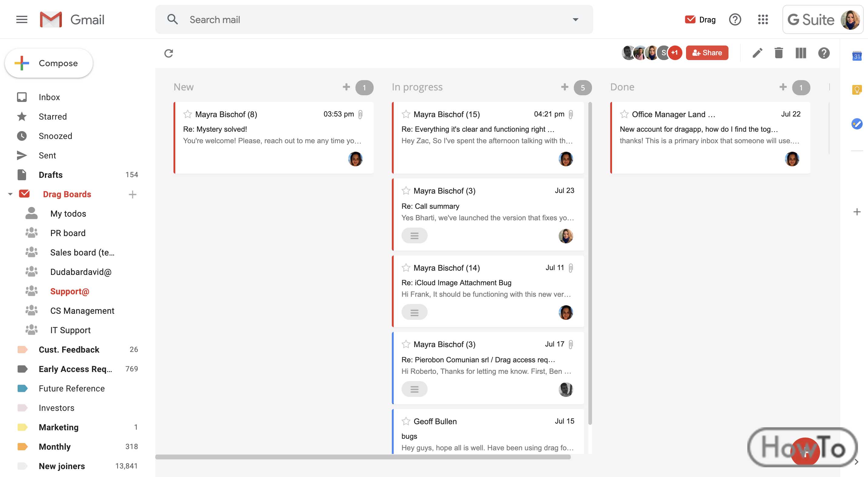
Task: Star the Everything it's clear card
Action: (x=406, y=114)
